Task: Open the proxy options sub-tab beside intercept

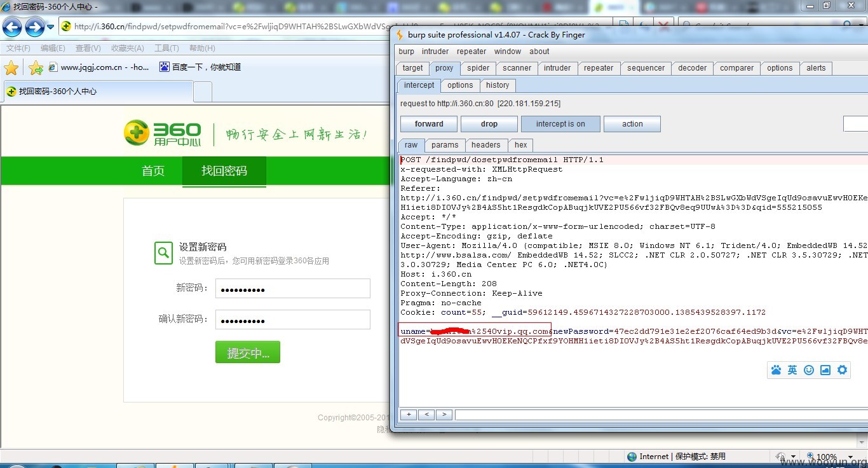Action: click(460, 85)
